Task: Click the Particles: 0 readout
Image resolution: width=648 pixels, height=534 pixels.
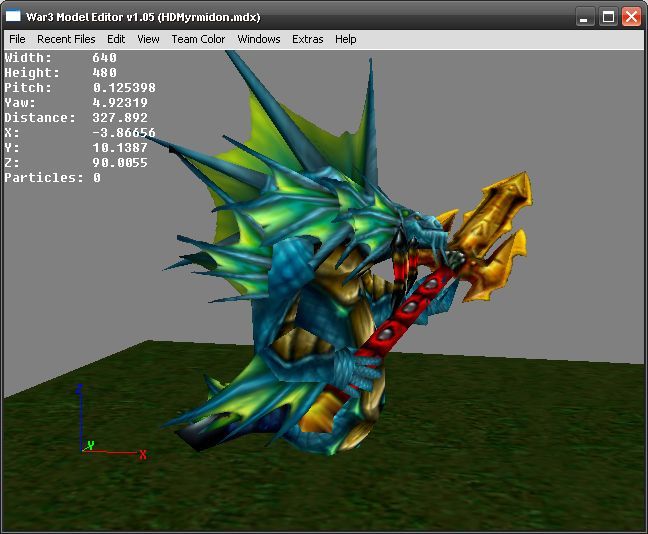Action: (52, 178)
